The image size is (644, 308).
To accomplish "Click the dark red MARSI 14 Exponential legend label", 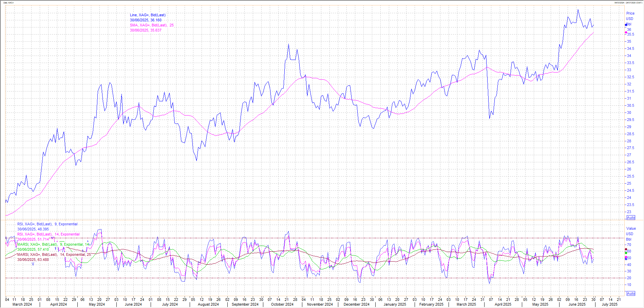I will point(54,254).
